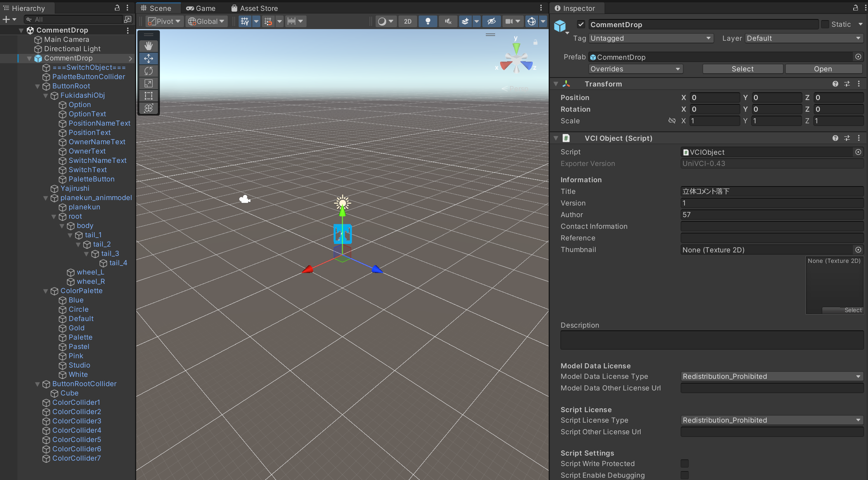Screen dimensions: 868x480
Task: Select the Rect transform tool
Action: [x=149, y=96]
